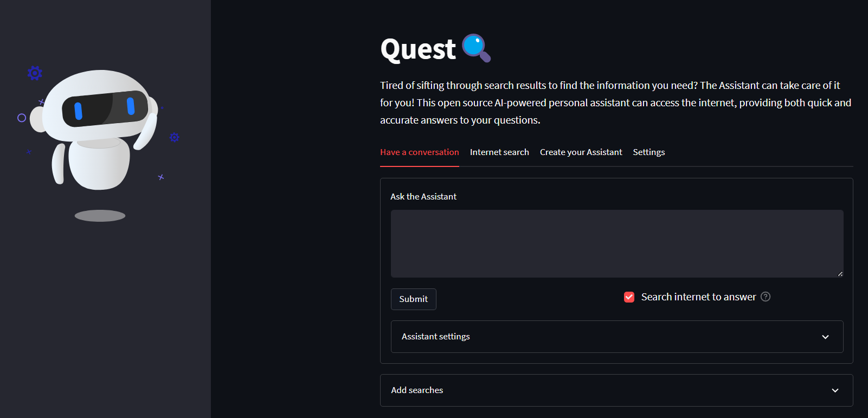Click the Submit button

click(x=414, y=299)
